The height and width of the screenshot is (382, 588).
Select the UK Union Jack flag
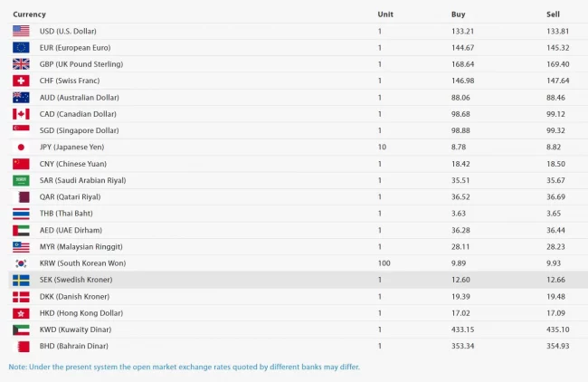(x=21, y=64)
